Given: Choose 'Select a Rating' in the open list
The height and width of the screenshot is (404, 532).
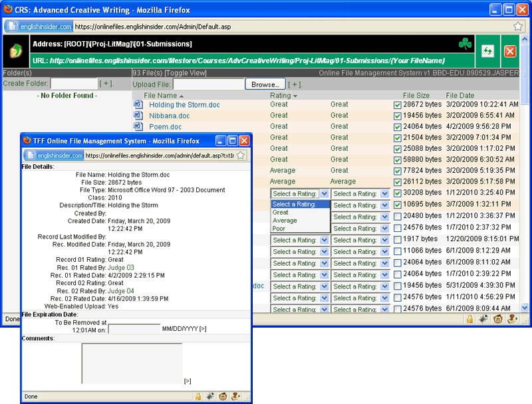Looking at the screenshot, I should pos(301,204).
